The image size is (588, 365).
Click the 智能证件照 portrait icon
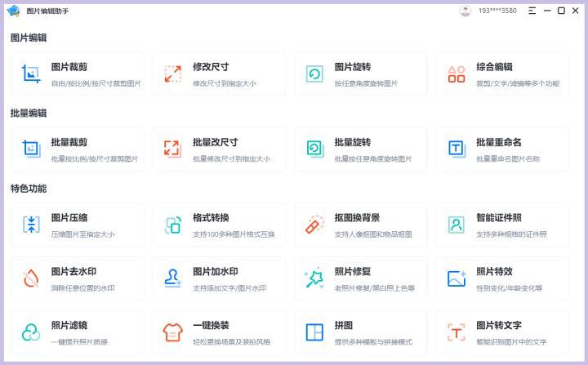click(456, 225)
